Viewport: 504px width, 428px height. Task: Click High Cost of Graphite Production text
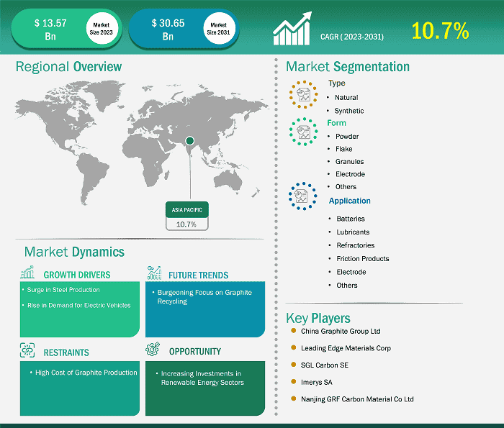(x=86, y=373)
